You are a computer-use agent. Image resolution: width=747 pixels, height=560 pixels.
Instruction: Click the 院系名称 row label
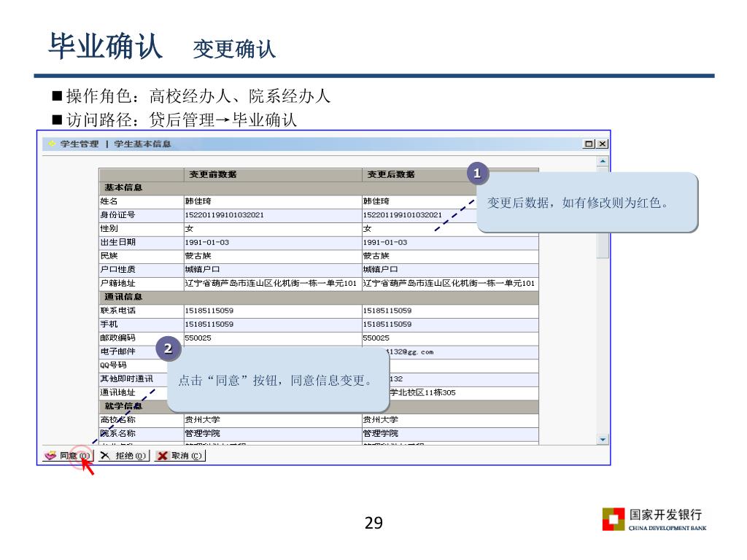(117, 433)
